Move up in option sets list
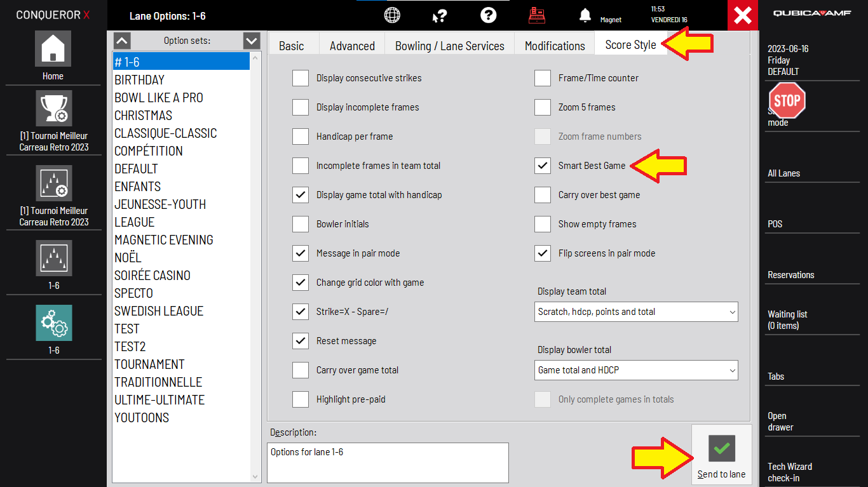The image size is (868, 487). (122, 41)
